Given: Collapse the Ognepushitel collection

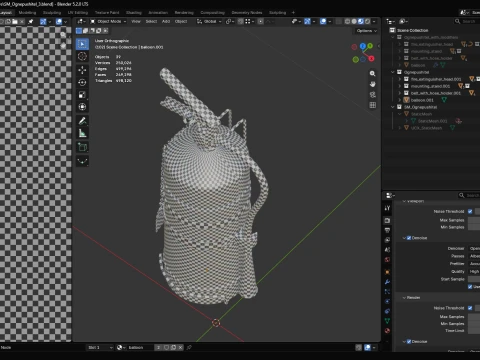Looking at the screenshot, I should pos(393,72).
